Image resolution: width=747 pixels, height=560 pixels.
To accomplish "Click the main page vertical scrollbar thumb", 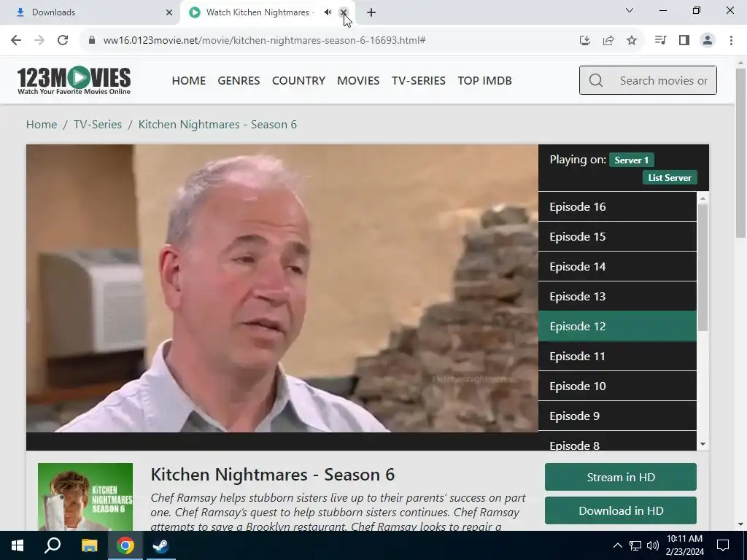I will point(740,152).
